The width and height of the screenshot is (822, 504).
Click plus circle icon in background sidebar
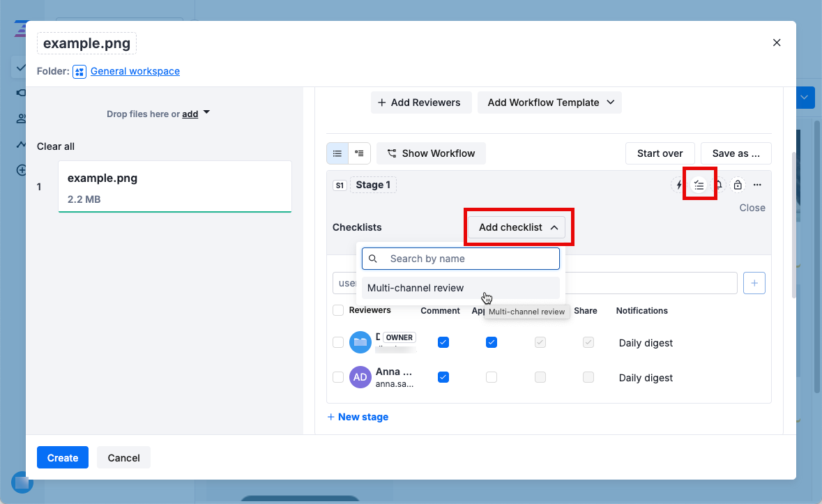tap(21, 170)
